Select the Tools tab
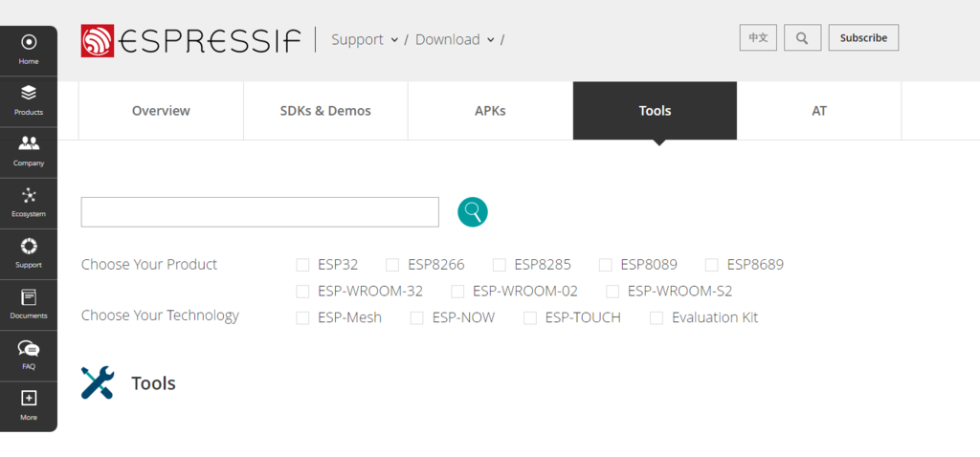980x457 pixels. [x=655, y=111]
